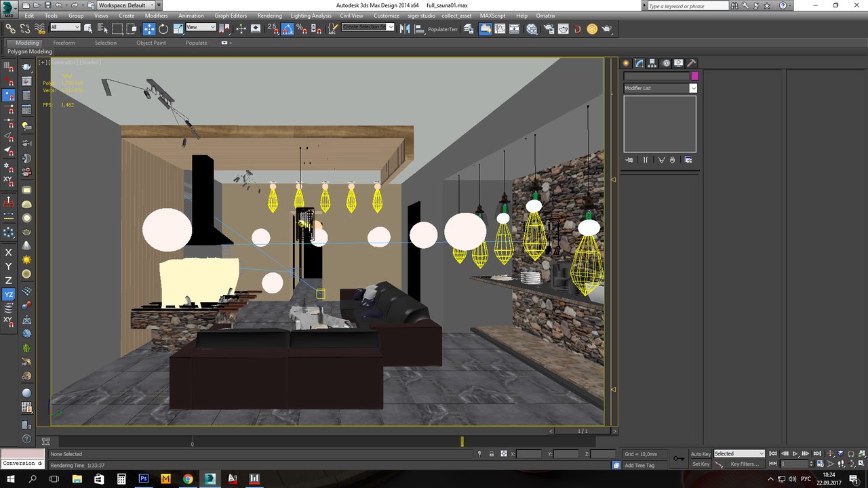This screenshot has width=868, height=488.
Task: Switch to the Modify command panel
Action: click(x=639, y=63)
